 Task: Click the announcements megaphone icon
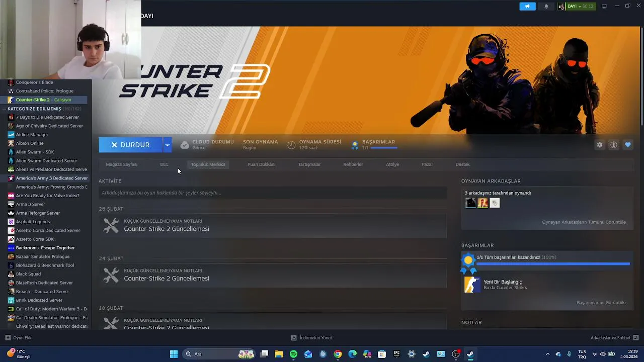pos(527,7)
